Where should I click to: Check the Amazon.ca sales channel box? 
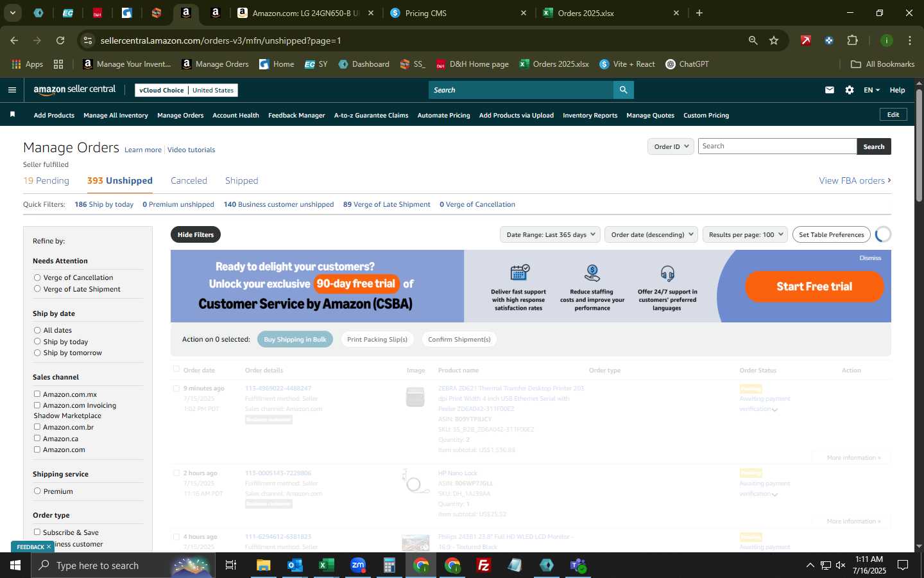[37, 438]
